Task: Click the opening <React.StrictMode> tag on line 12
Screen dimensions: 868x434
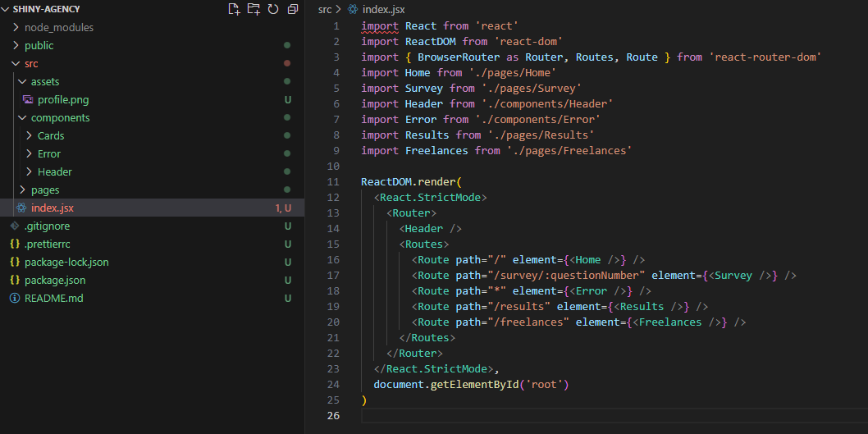Action: 431,197
